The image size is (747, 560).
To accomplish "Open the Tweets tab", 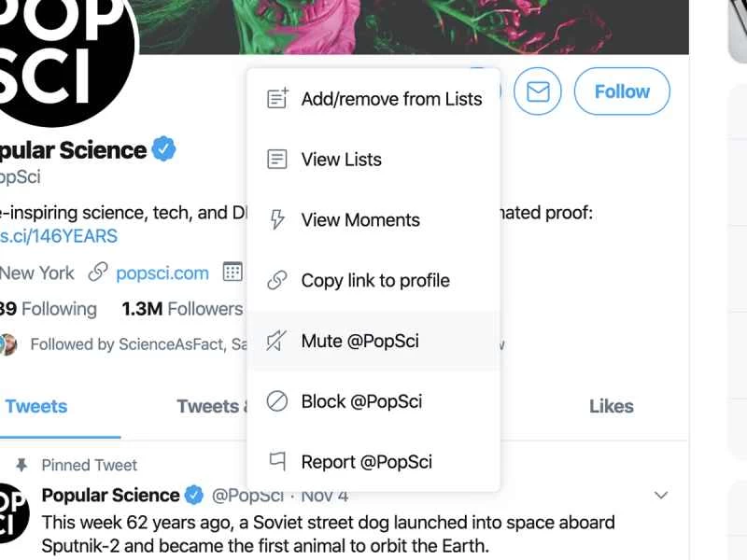I will 37,406.
